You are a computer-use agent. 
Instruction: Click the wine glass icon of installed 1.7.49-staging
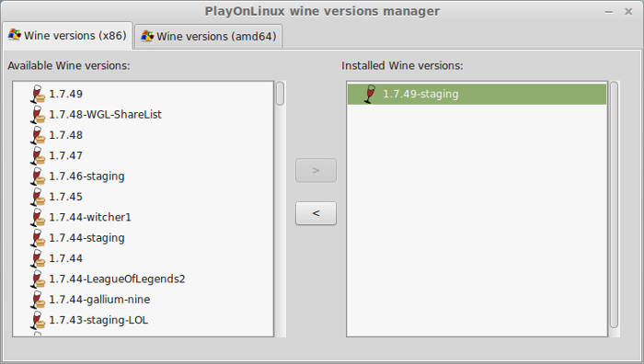[370, 94]
